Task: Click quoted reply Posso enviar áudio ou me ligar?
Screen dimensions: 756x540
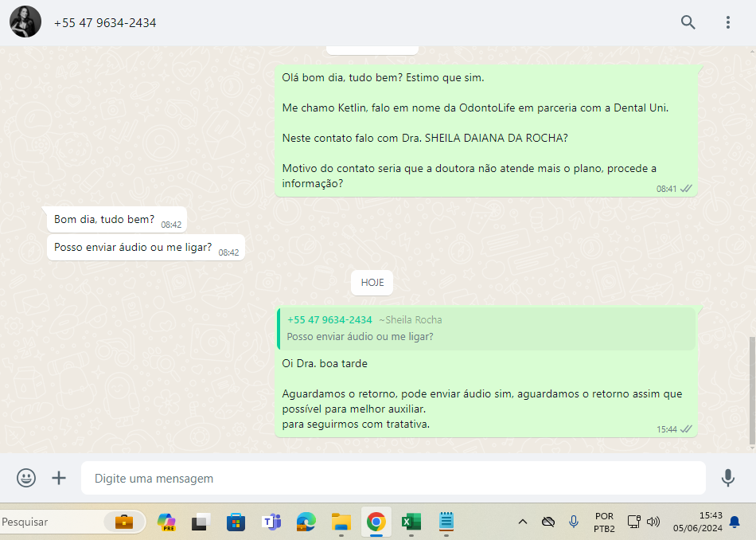Action: [486, 329]
